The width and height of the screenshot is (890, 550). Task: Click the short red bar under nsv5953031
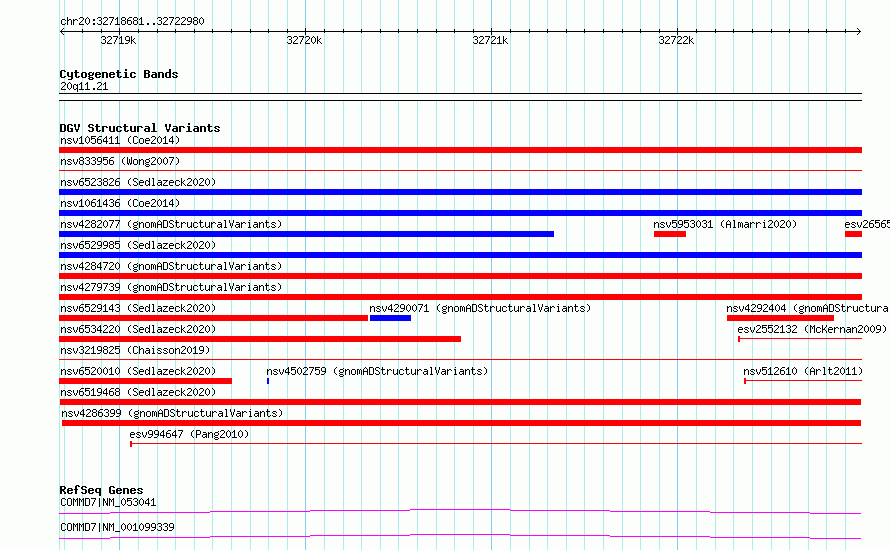point(670,234)
